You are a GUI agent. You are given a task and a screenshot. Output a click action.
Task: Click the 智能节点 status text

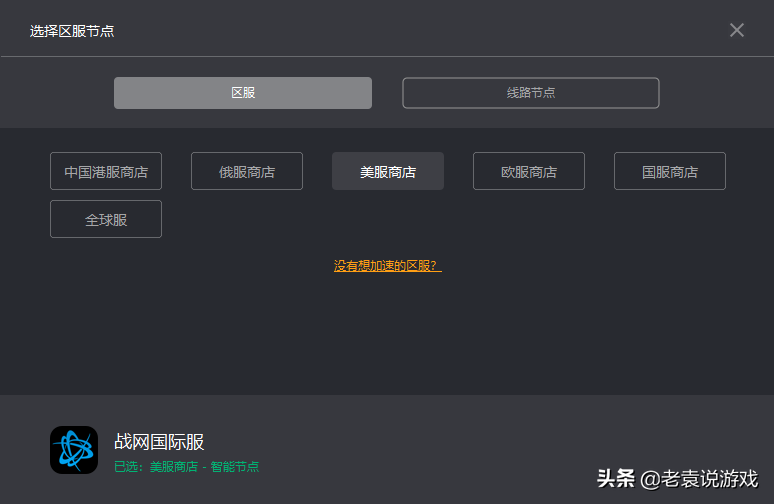point(234,467)
